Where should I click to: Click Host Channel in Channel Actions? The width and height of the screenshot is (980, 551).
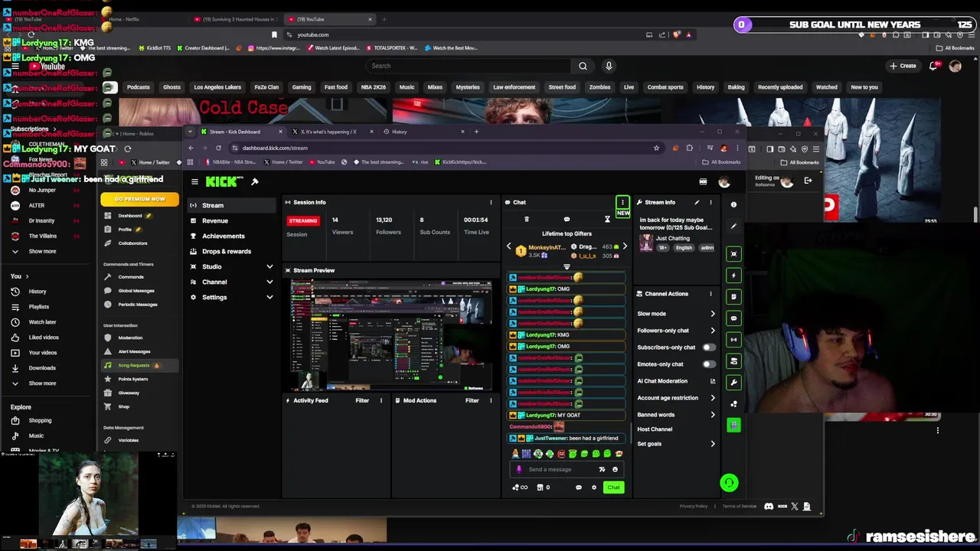[x=655, y=429]
